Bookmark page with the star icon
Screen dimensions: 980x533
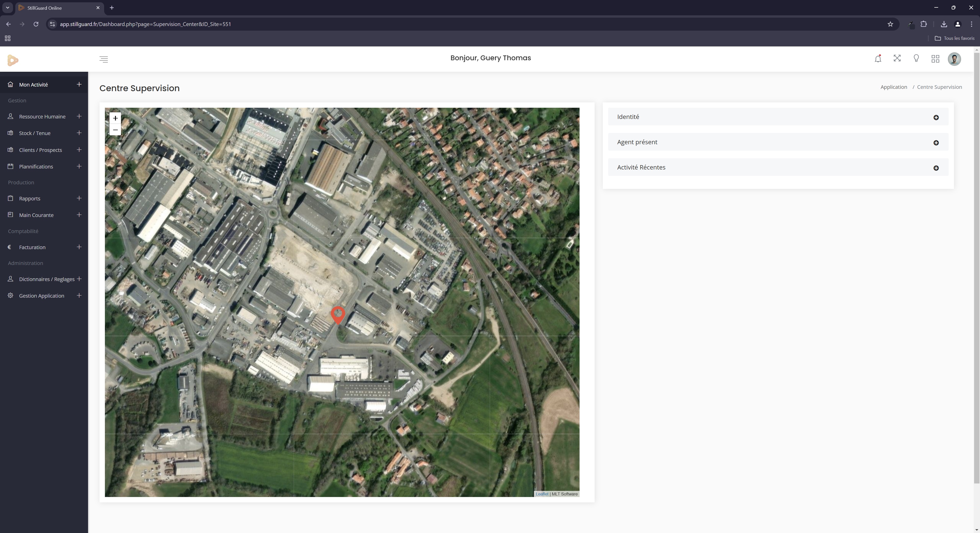pos(890,24)
